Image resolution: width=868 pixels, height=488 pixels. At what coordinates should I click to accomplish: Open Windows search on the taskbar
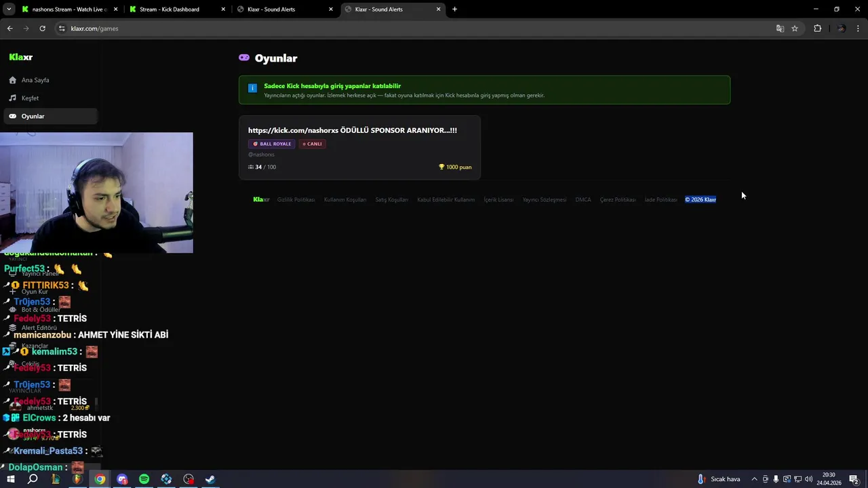click(33, 479)
